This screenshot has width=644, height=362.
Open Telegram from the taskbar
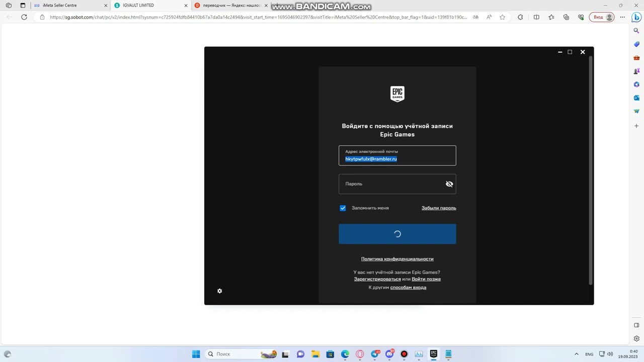375,354
